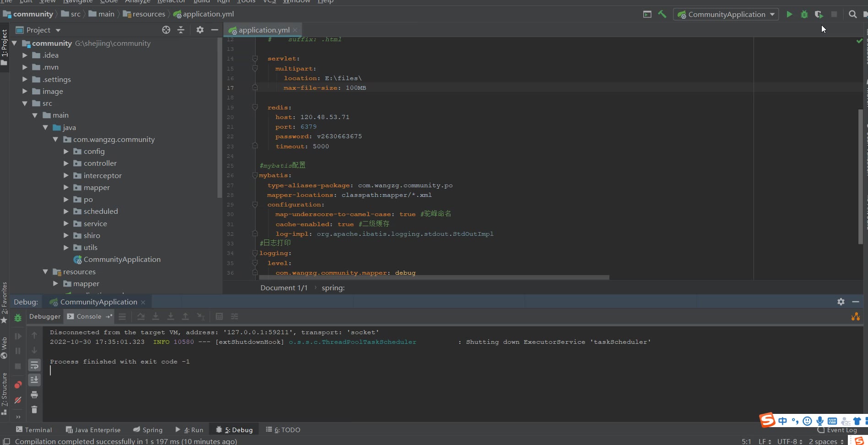Click the editor vertical scrollbar
Viewport: 868px width, 445px height.
tap(861, 176)
